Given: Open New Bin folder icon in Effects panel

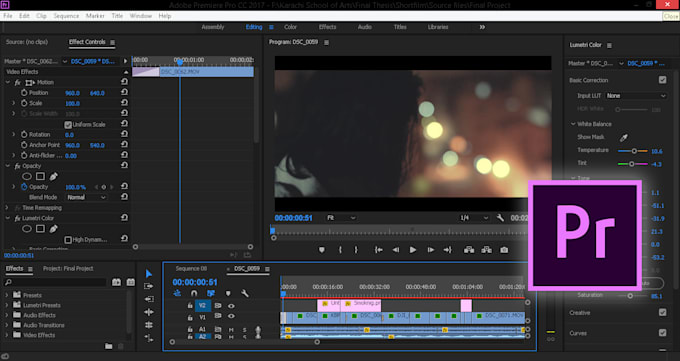Looking at the screenshot, I should [109, 346].
